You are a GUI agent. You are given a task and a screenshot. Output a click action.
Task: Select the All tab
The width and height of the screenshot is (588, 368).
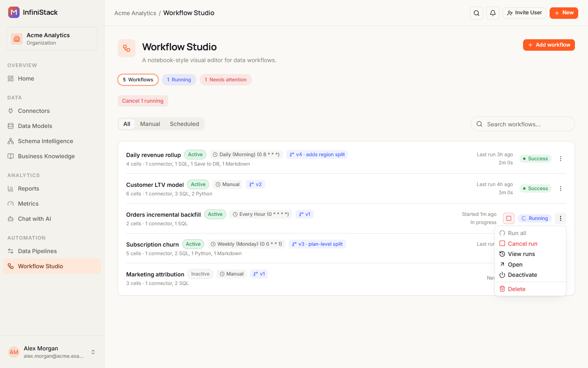tap(127, 124)
